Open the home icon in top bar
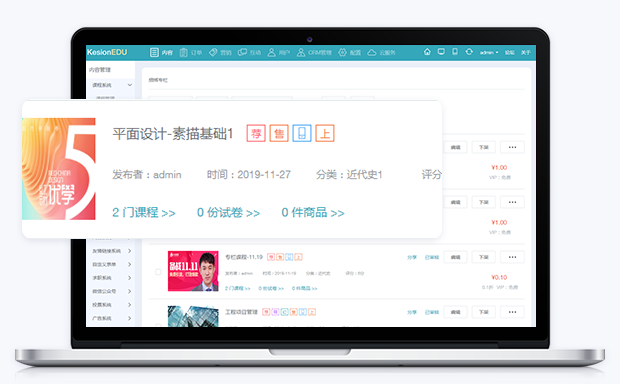The image size is (620, 384). [x=427, y=52]
